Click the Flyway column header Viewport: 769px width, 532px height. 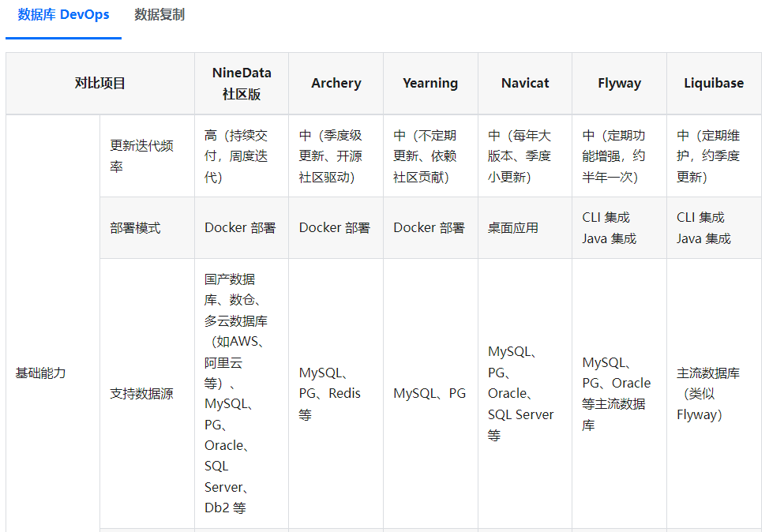[x=620, y=84]
